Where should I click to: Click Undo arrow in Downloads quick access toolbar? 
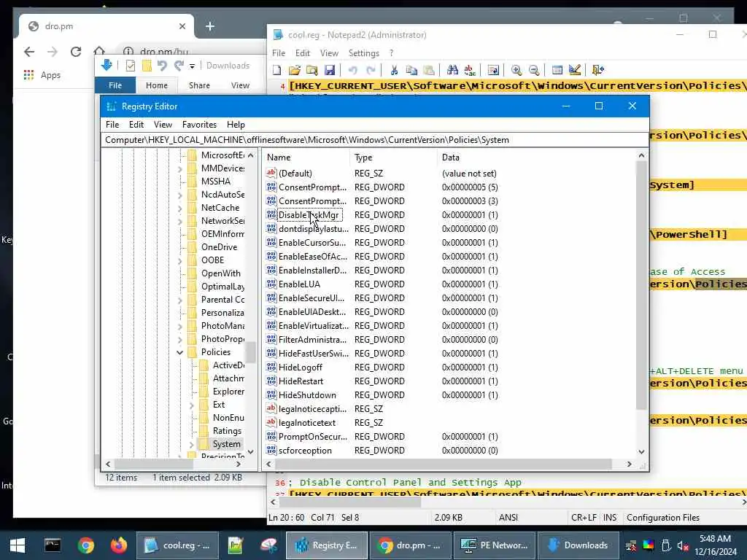pyautogui.click(x=163, y=66)
